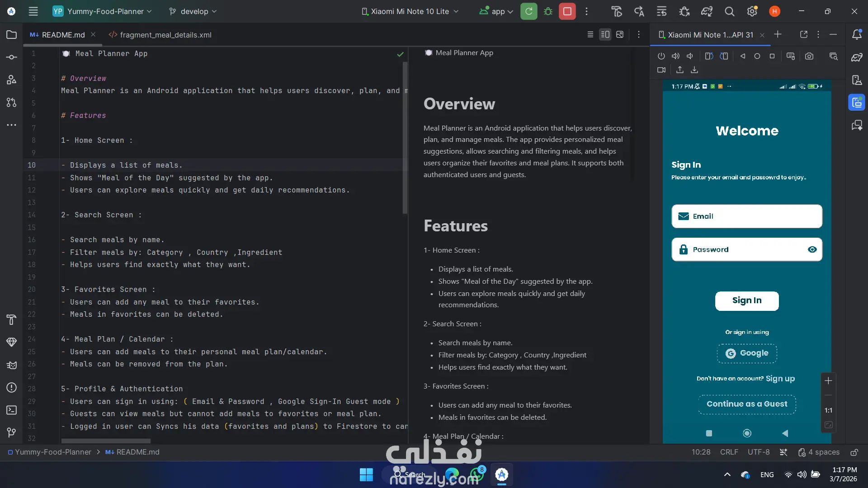
Task: Stop the running app
Action: (x=567, y=11)
